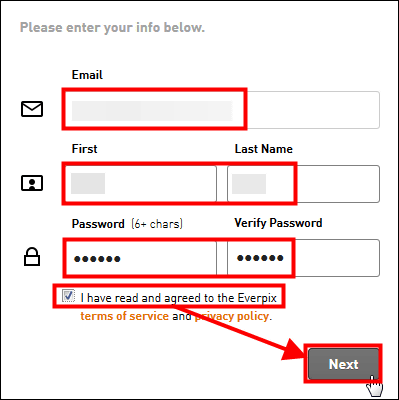Click the Last Name label text
Image resolution: width=399 pixels, height=400 pixels.
pyautogui.click(x=263, y=149)
